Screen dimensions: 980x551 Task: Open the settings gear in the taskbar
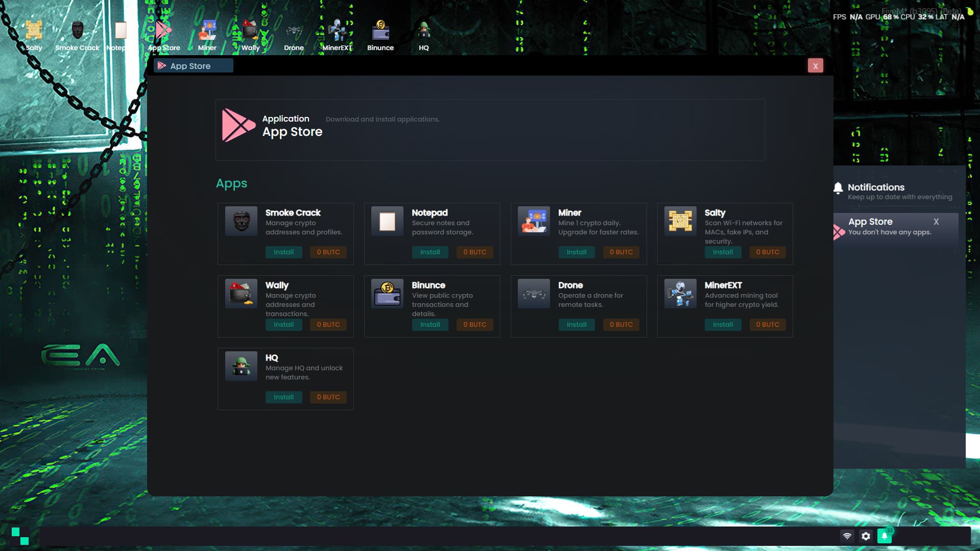click(866, 536)
